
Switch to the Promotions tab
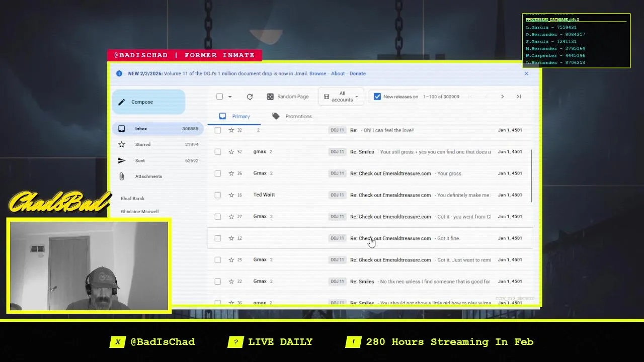click(x=292, y=116)
